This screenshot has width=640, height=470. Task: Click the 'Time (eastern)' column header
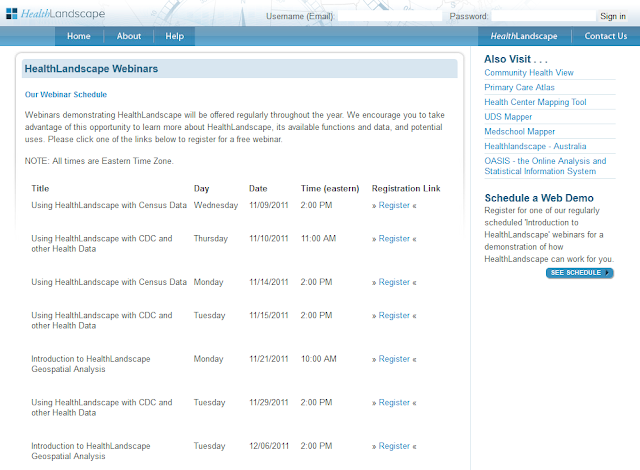point(330,188)
